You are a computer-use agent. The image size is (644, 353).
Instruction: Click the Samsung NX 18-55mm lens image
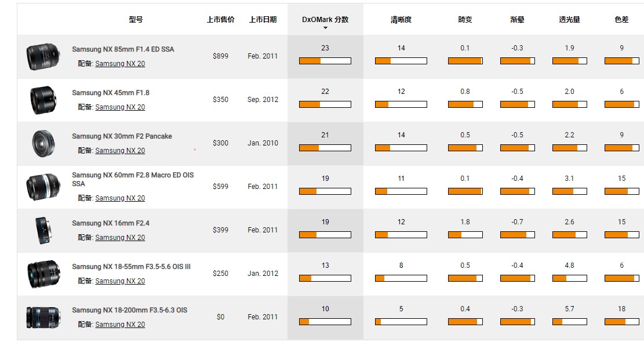coord(43,274)
